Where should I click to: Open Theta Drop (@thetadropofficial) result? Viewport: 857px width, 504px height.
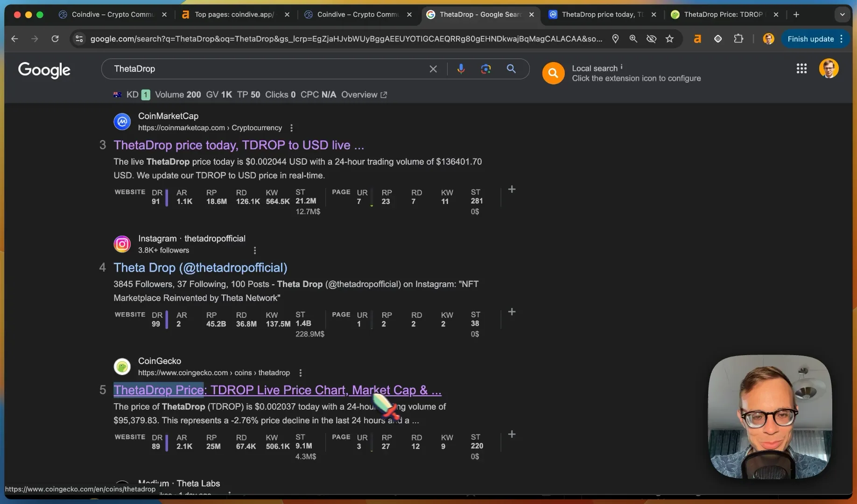200,268
